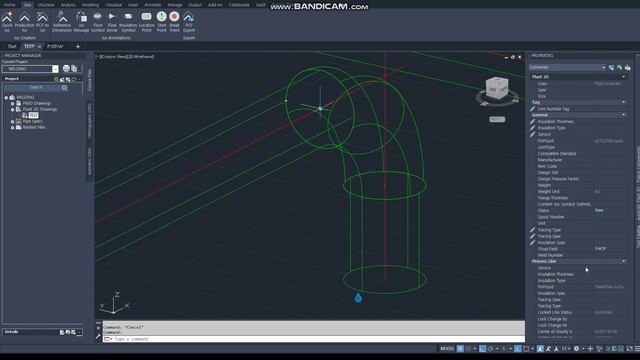Screen dimensions: 640x360
Task: Toggle 2D object snap in status bar
Action: (526, 349)
